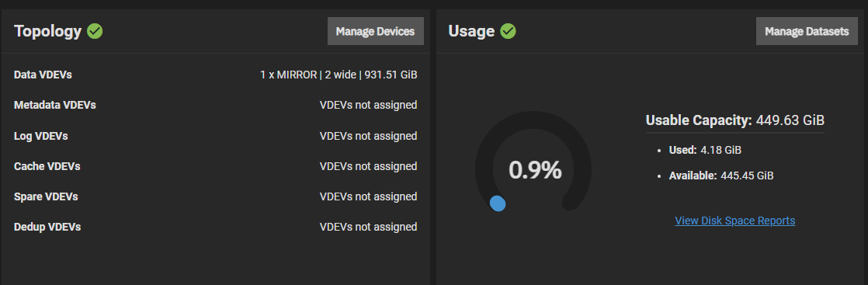Open Manage Devices
868x285 pixels.
(375, 31)
